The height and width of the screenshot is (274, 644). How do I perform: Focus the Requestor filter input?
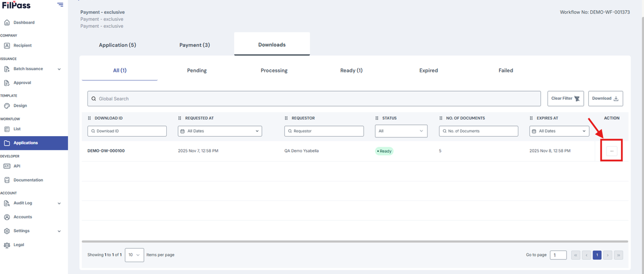tap(324, 131)
